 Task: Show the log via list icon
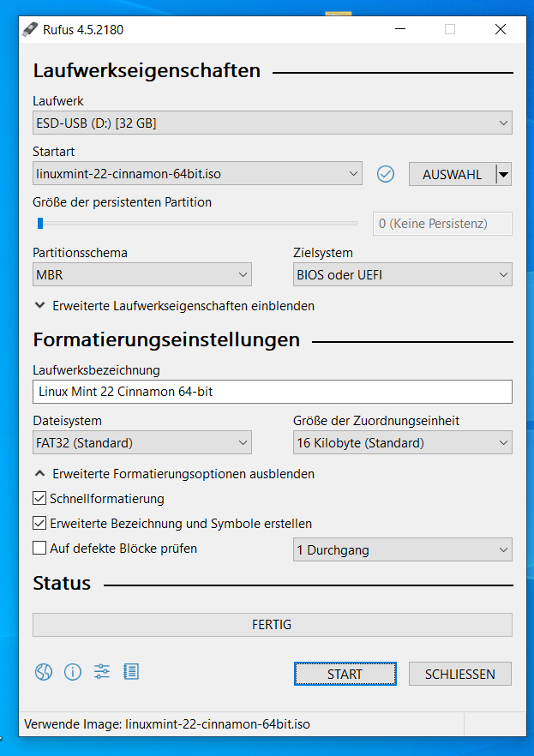click(131, 672)
